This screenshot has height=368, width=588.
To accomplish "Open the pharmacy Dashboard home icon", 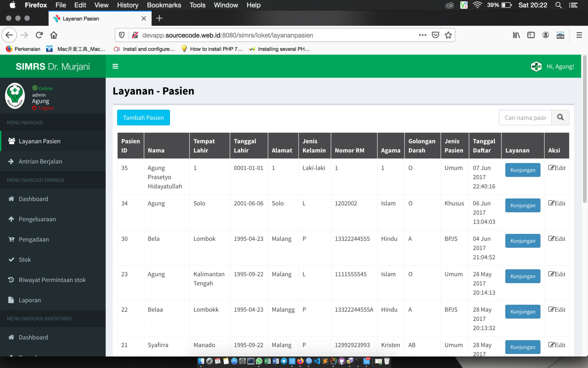I will [x=11, y=199].
